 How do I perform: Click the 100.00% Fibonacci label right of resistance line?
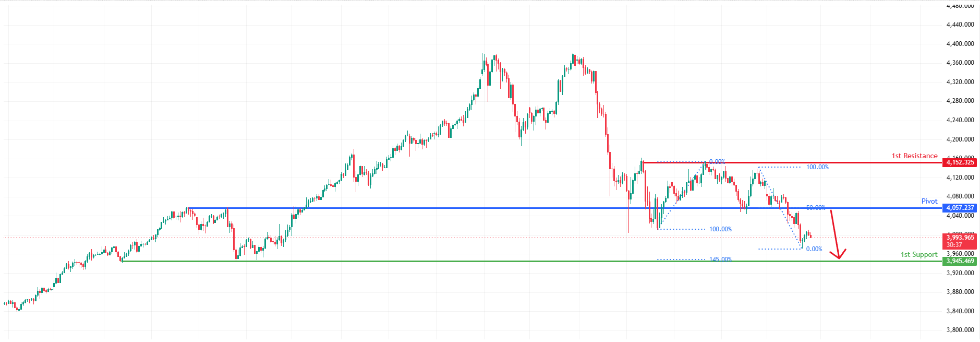[x=817, y=167]
